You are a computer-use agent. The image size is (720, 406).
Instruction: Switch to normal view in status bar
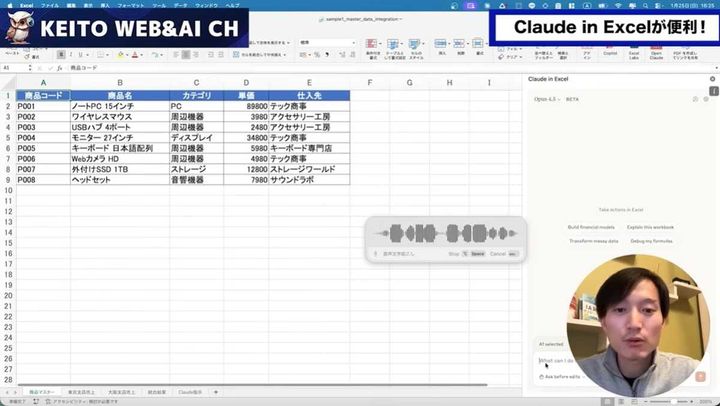608,402
